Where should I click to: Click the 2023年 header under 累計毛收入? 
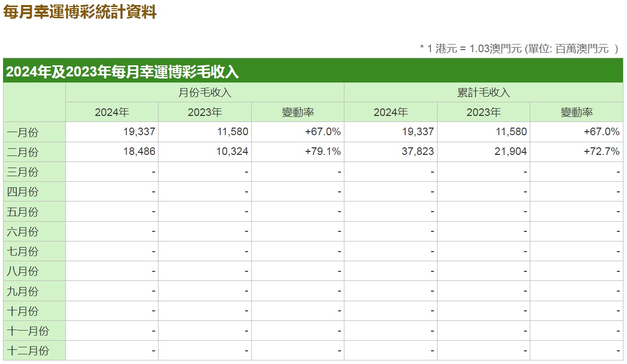(x=484, y=112)
